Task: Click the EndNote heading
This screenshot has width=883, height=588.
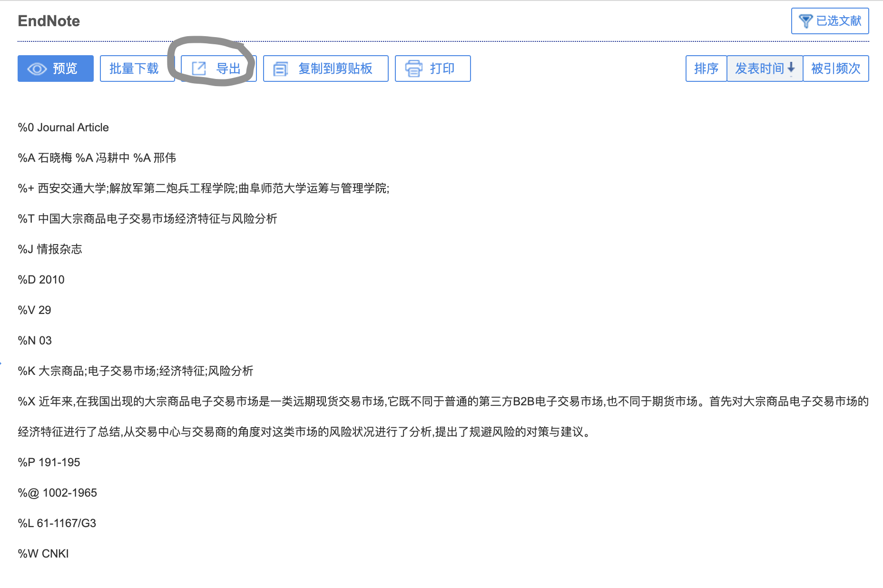Action: click(49, 21)
